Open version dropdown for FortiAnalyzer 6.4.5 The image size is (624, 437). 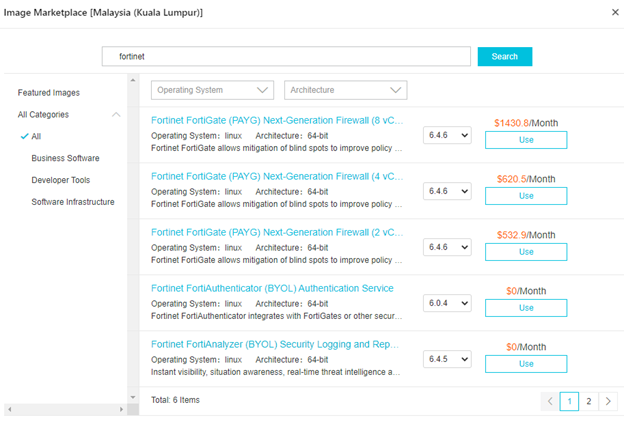pos(446,359)
